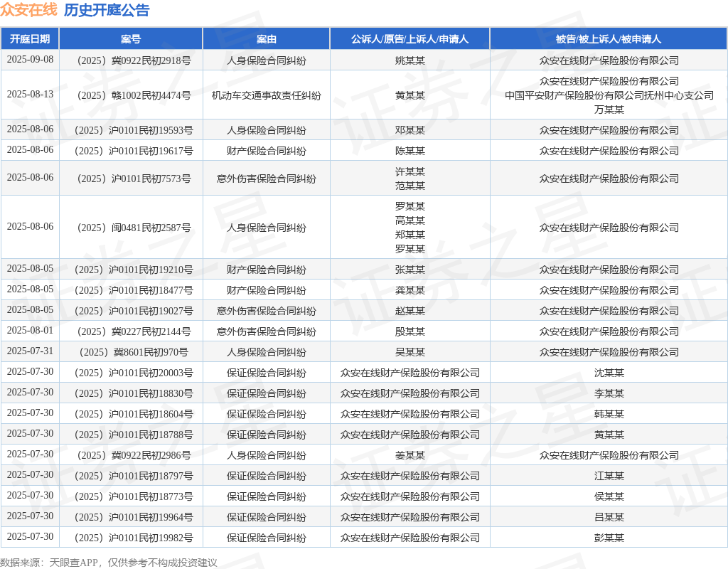Select case number 沪0101民初19964号
This screenshot has width=728, height=569.
tap(134, 518)
